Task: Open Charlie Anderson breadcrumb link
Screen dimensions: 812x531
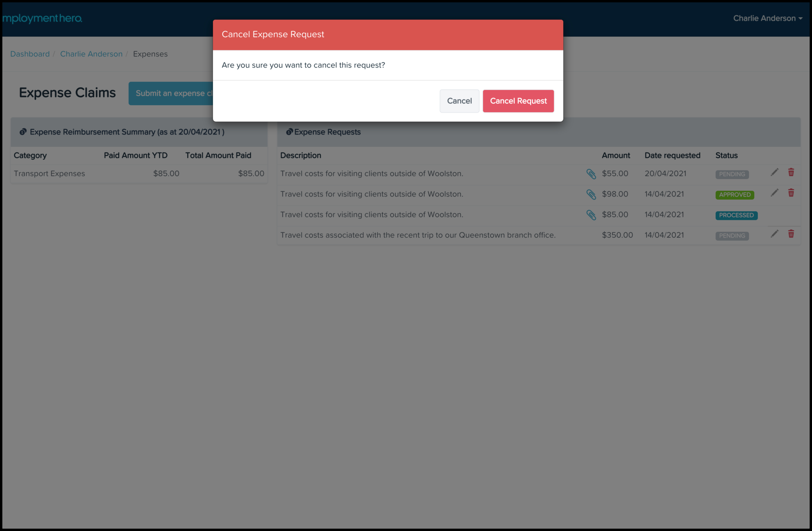Action: (x=91, y=54)
